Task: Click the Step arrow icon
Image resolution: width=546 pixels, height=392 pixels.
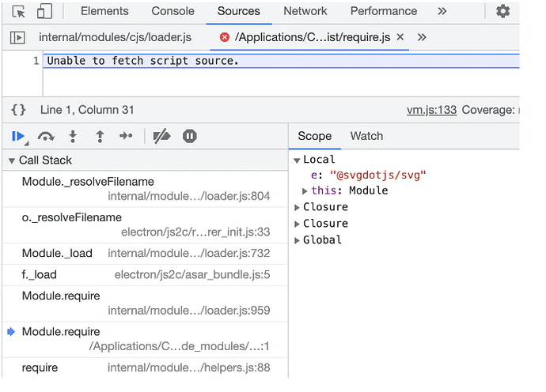Action: [x=126, y=136]
